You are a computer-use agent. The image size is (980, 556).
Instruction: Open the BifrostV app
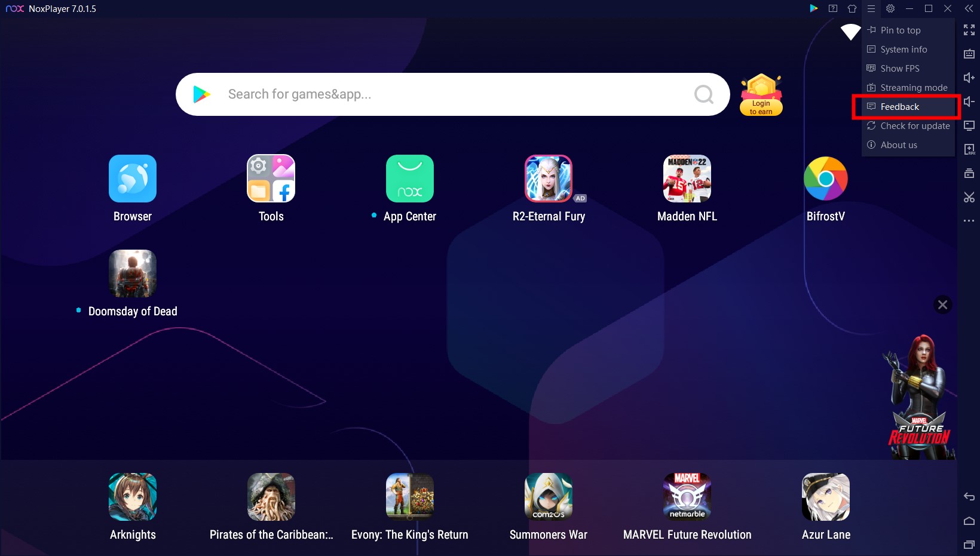click(x=826, y=179)
